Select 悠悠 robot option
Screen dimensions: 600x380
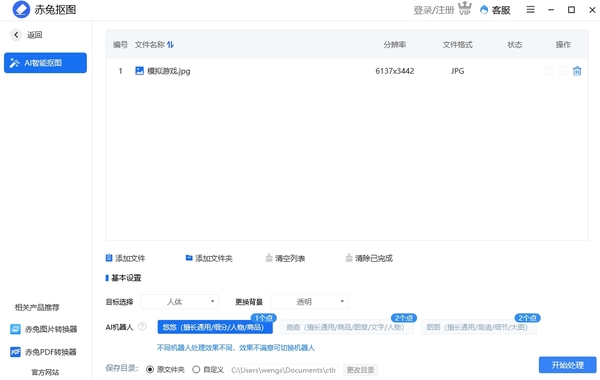[x=215, y=327]
